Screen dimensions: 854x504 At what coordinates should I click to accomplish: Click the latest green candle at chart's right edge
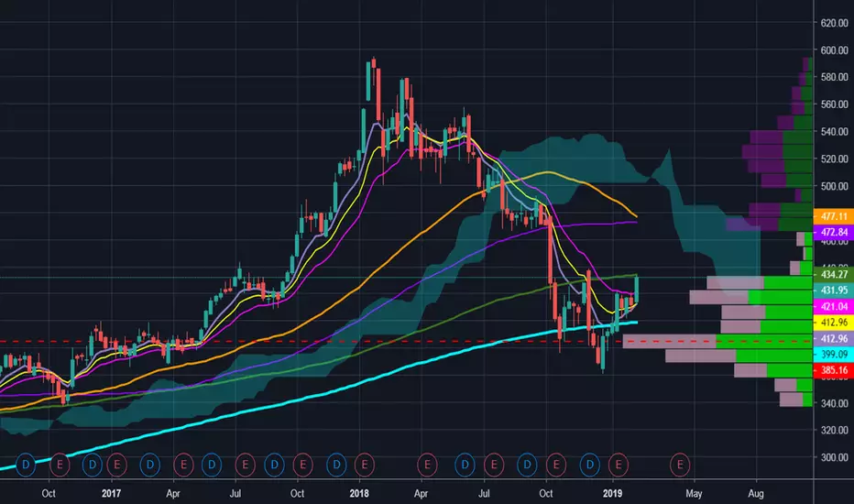coord(636,289)
